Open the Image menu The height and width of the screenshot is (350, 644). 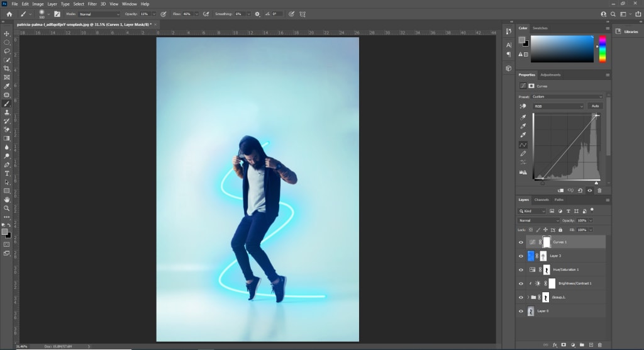coord(38,4)
